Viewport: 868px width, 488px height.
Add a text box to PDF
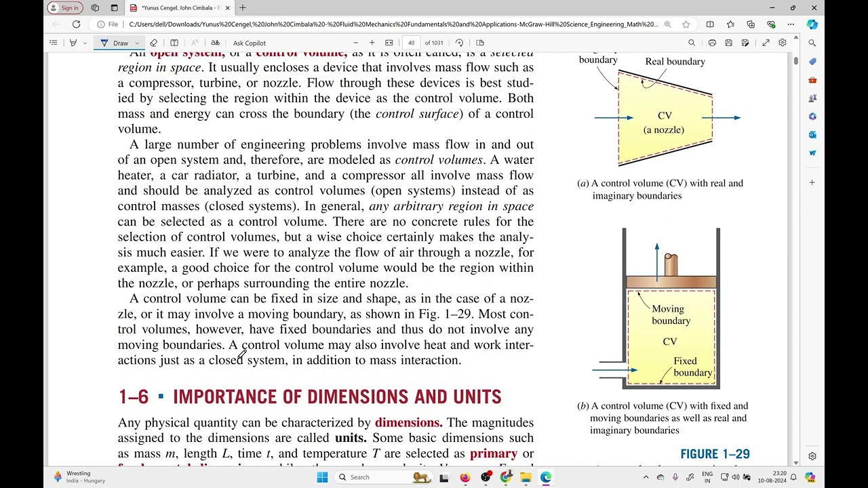[174, 43]
